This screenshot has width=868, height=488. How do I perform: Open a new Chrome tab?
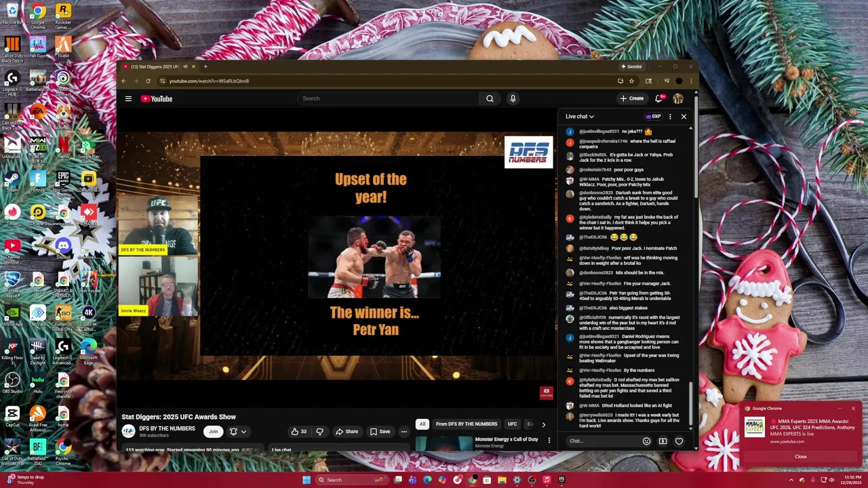click(x=205, y=66)
